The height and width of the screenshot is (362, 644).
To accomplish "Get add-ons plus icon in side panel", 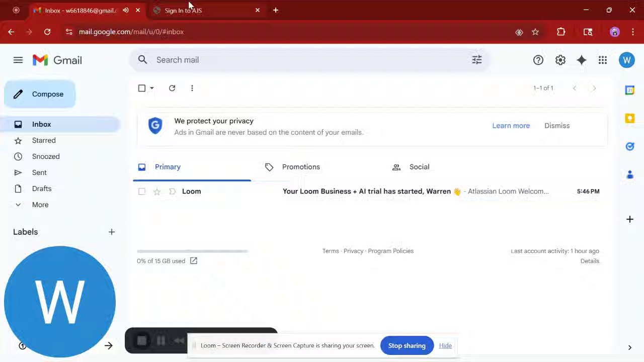I will pos(629,219).
